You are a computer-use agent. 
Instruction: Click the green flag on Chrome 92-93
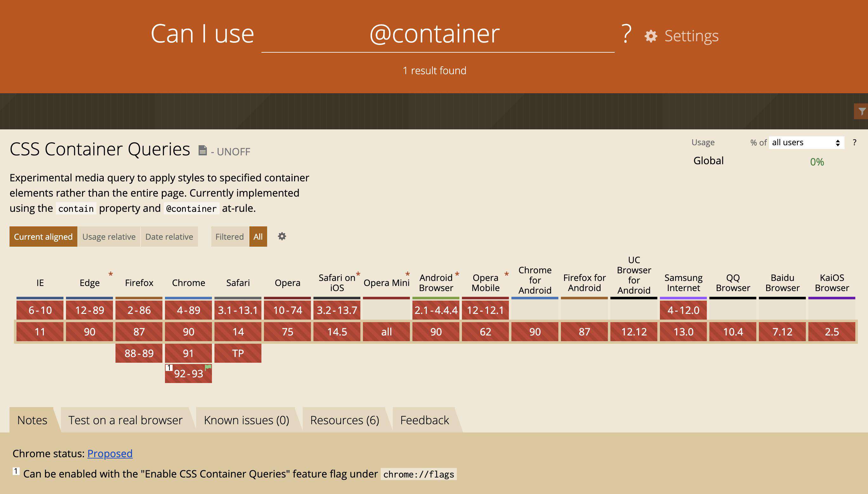(208, 367)
